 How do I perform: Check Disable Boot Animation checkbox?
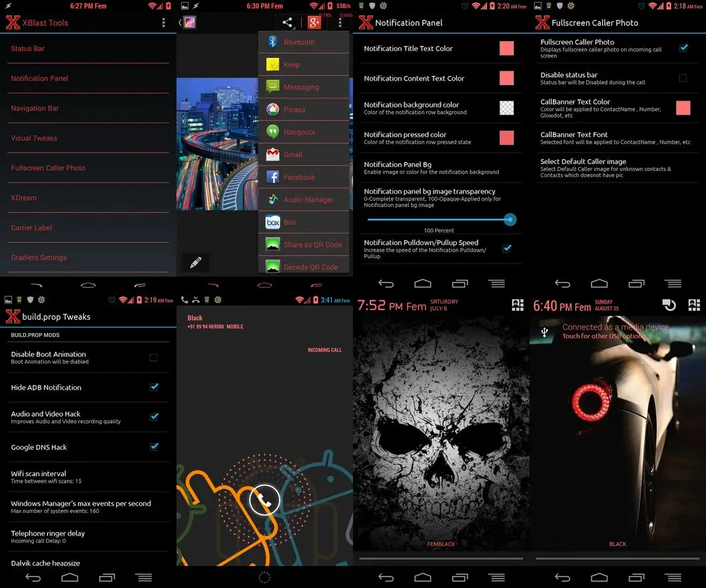coord(154,358)
